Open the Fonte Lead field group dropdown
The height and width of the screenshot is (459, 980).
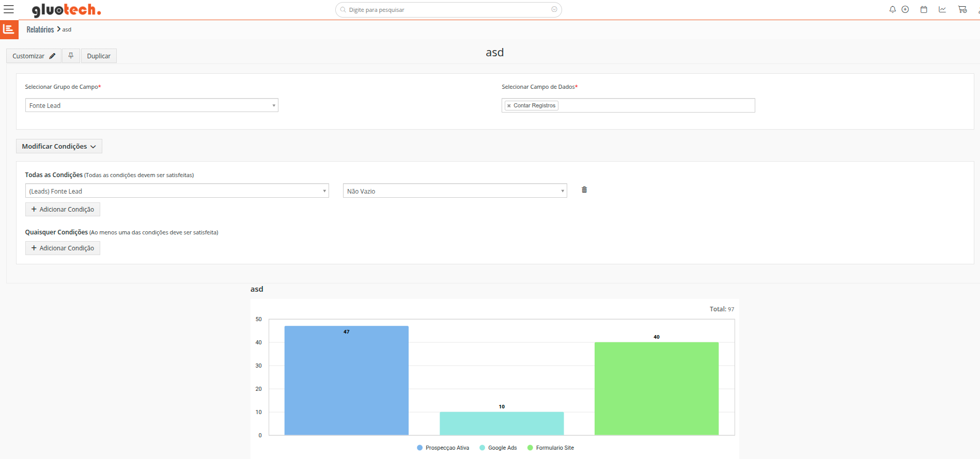(151, 105)
